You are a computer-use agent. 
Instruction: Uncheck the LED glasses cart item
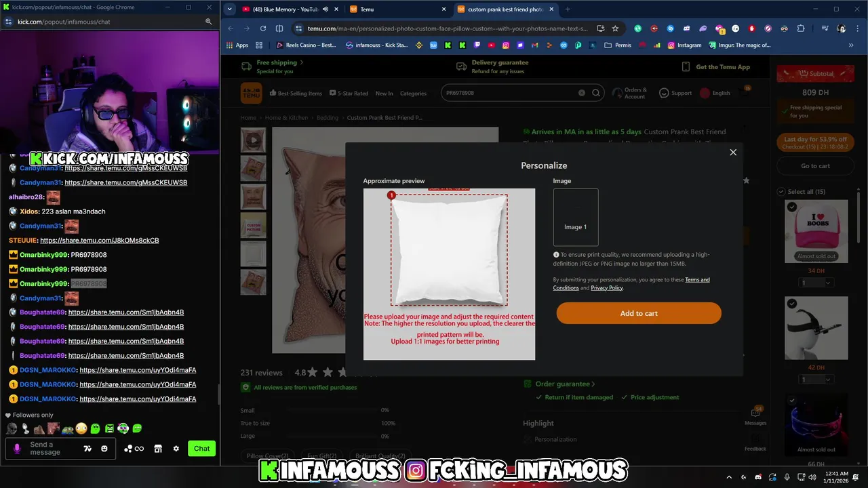click(x=792, y=401)
